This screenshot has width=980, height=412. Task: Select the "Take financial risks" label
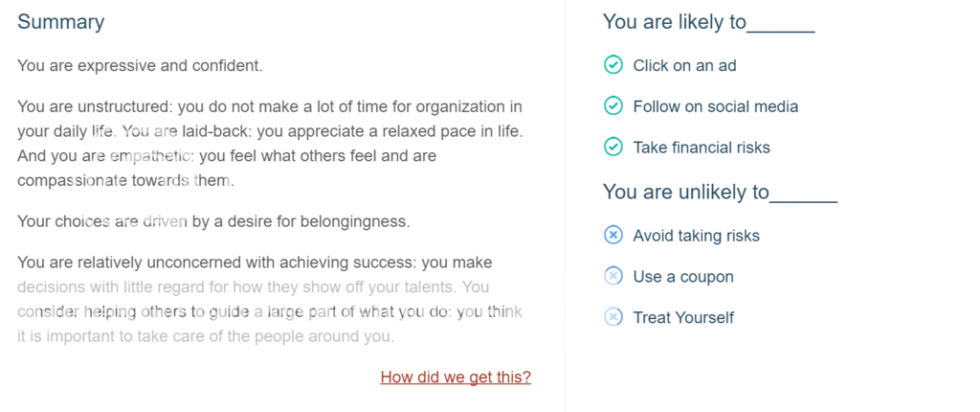[x=701, y=148]
